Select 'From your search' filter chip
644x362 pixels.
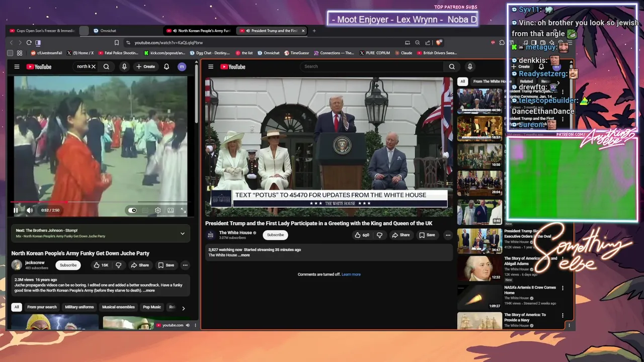coord(42,307)
